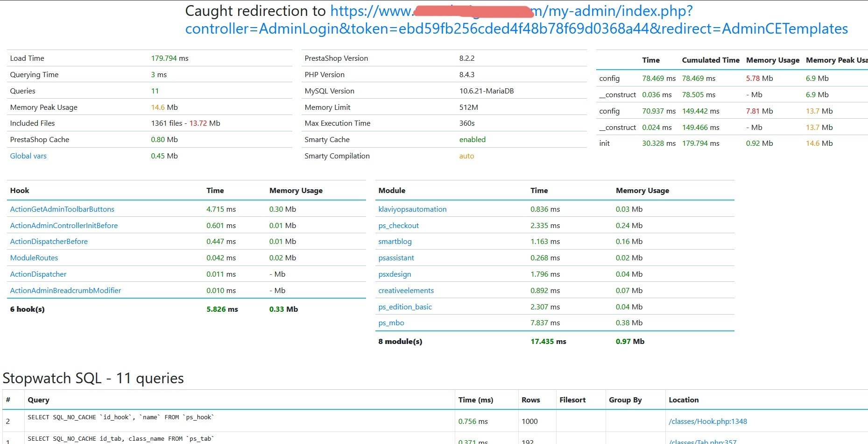Image resolution: width=868 pixels, height=444 pixels.
Task: Open the /classes/Hook.php:1348 location link
Action: (x=708, y=422)
